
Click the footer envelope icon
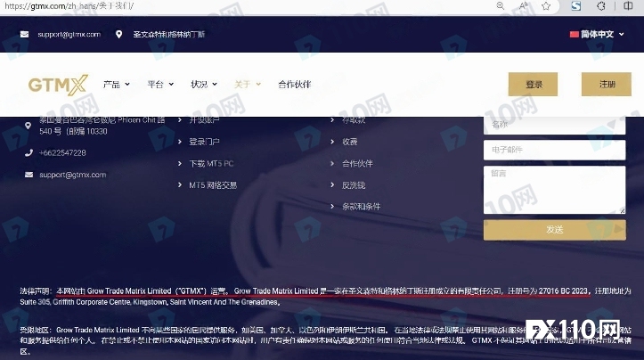[x=29, y=175]
